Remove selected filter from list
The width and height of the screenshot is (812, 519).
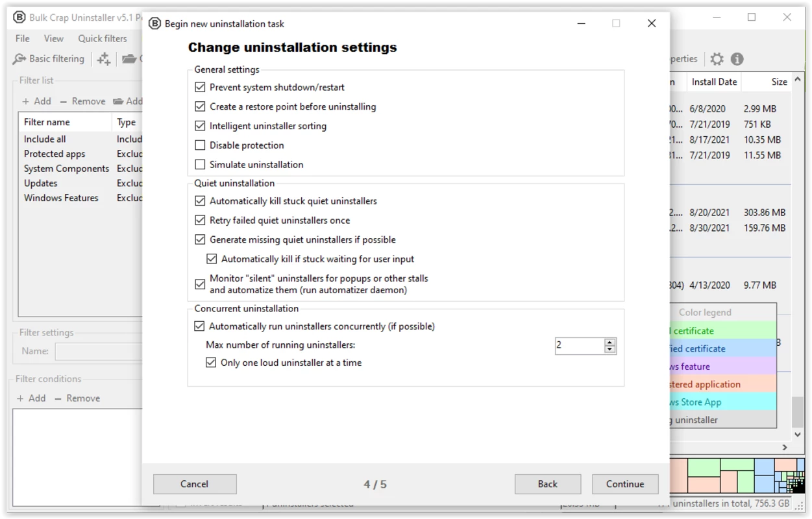click(82, 101)
